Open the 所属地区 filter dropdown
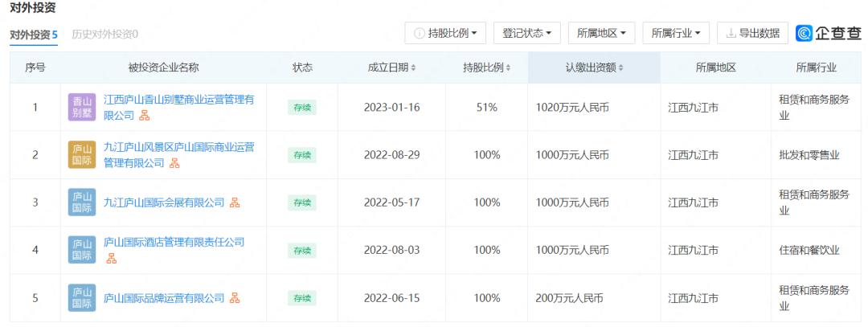 602,33
